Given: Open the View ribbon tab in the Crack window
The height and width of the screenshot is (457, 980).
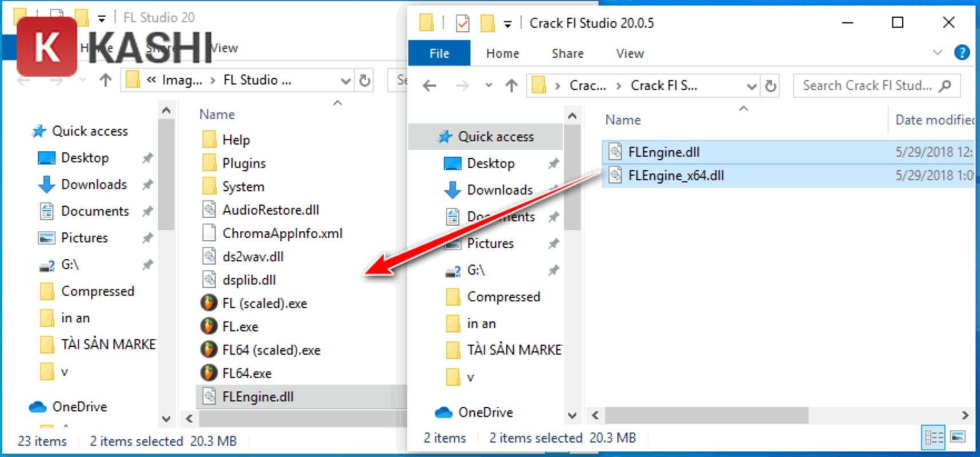Looking at the screenshot, I should [x=630, y=53].
